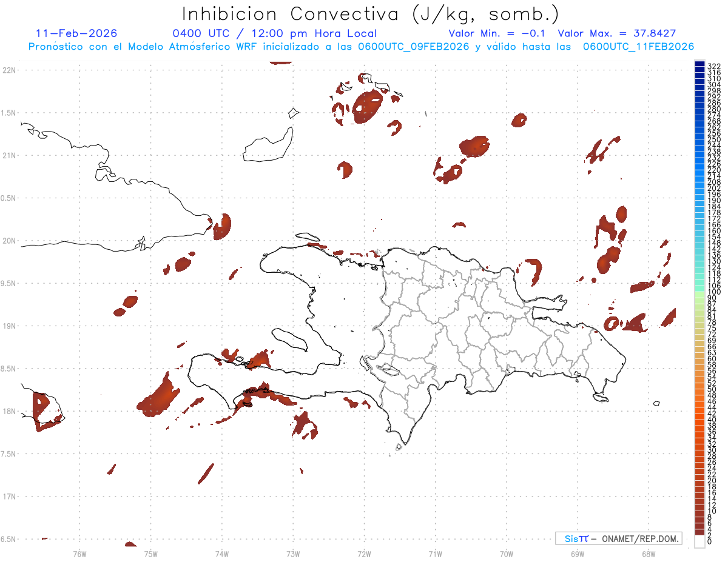The width and height of the screenshot is (728, 562).
Task: Click the "ONAMET/REP.DOM." credit box
Action: (x=619, y=538)
